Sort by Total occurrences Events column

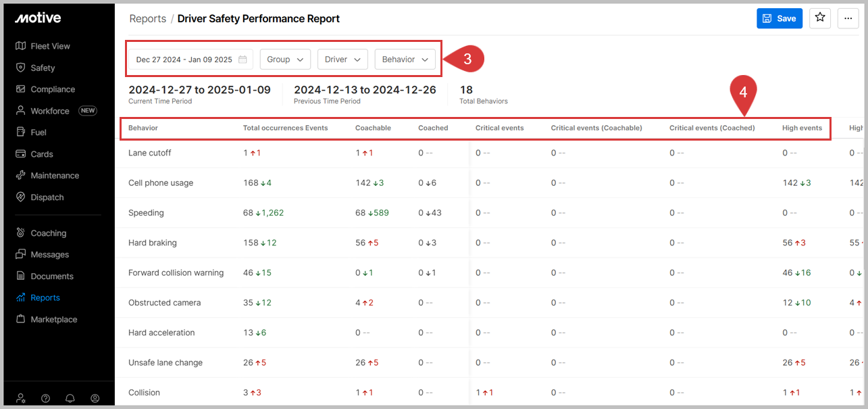[285, 128]
